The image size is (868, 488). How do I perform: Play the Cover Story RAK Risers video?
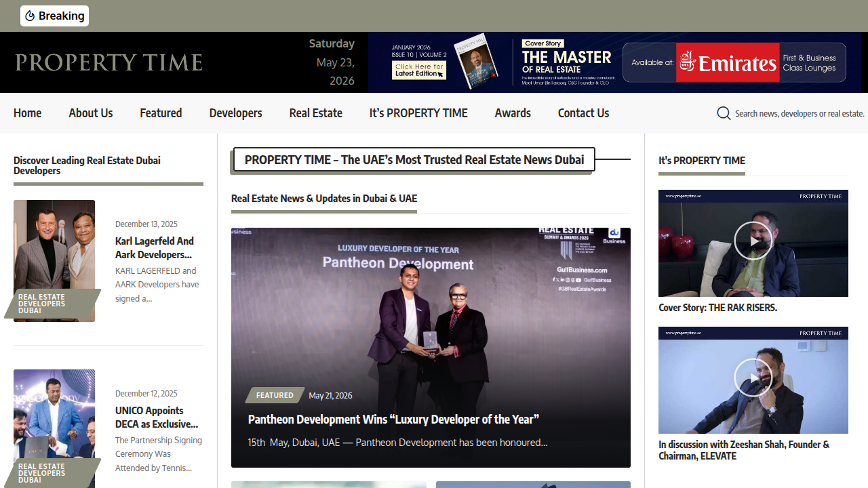click(753, 241)
